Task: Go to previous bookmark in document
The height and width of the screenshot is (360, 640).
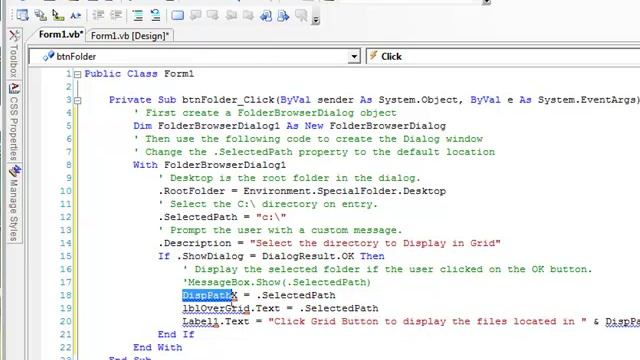Action: (266, 16)
